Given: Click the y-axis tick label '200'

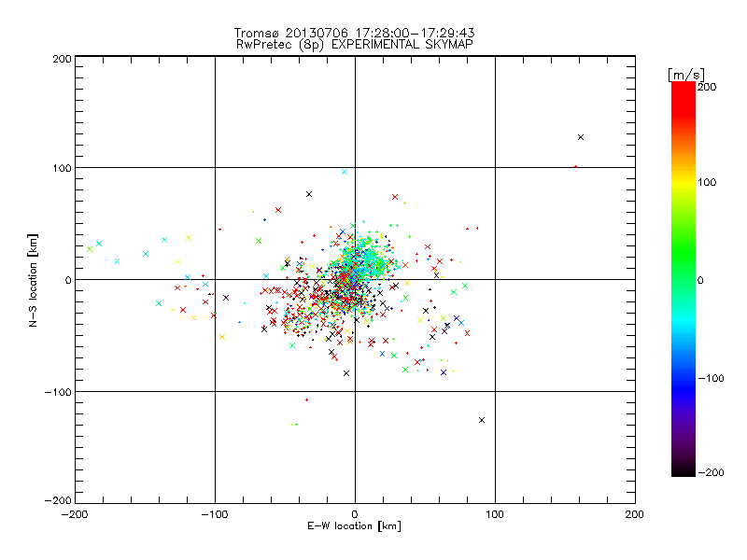Looking at the screenshot, I should (x=62, y=60).
